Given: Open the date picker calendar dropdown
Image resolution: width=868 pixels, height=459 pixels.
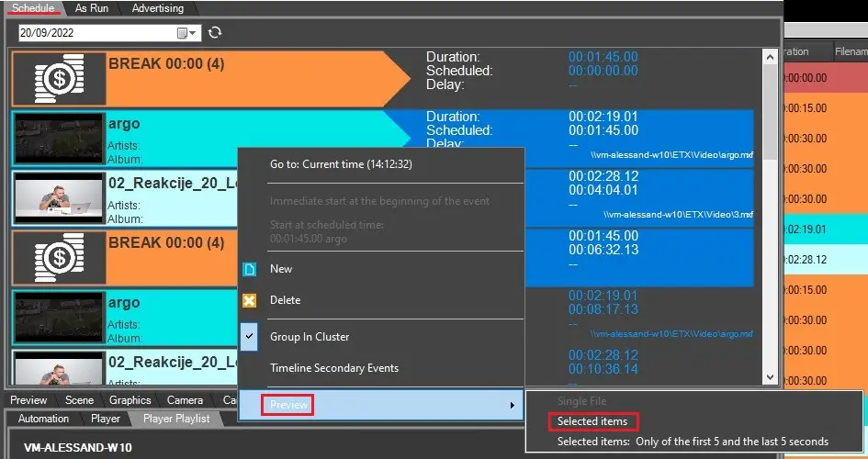Looking at the screenshot, I should coord(186,33).
